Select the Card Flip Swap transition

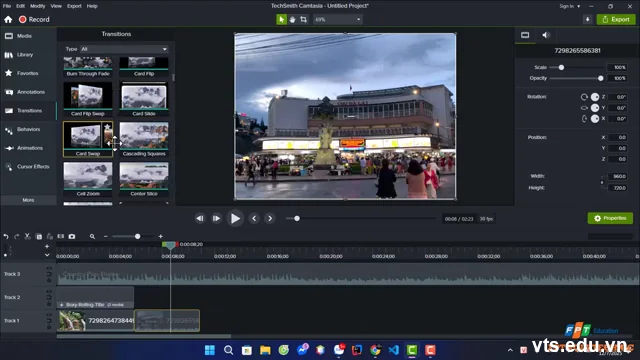88,99
